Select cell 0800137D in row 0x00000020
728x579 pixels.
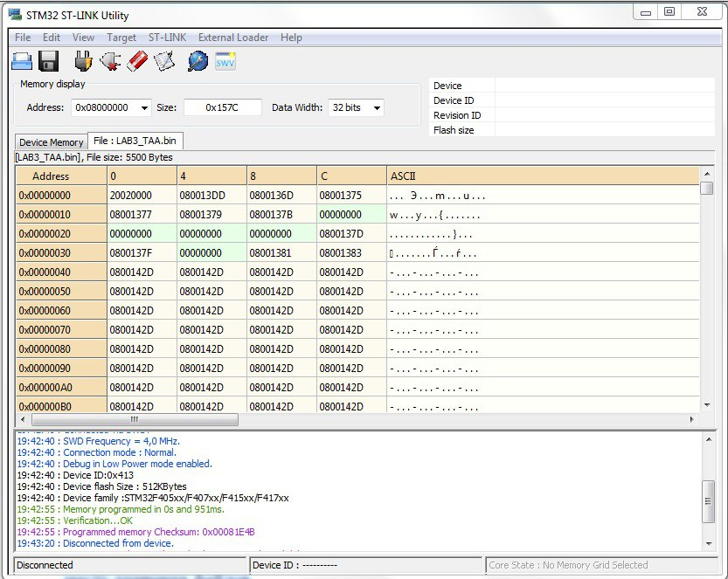click(351, 234)
